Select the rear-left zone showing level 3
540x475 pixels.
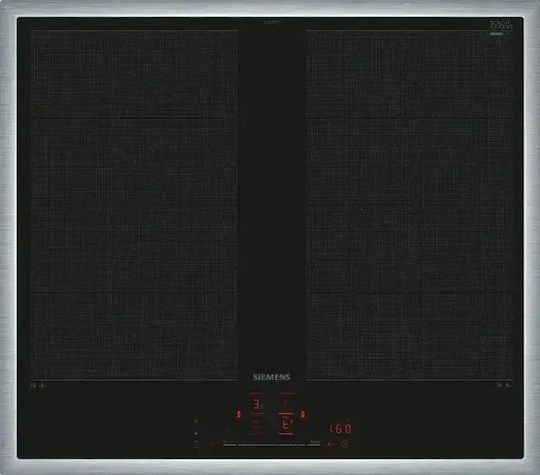point(257,404)
